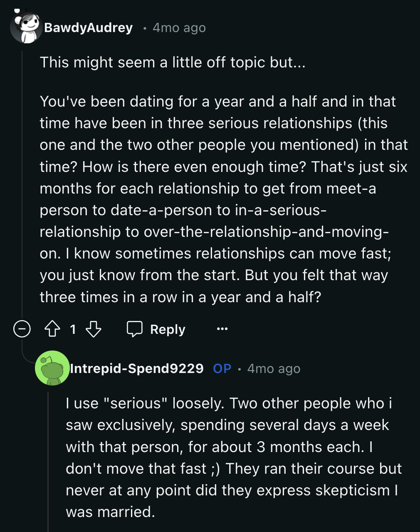Image resolution: width=420 pixels, height=532 pixels.
Task: Click Intrepid-Spend9229's green snoo avatar
Action: [52, 369]
